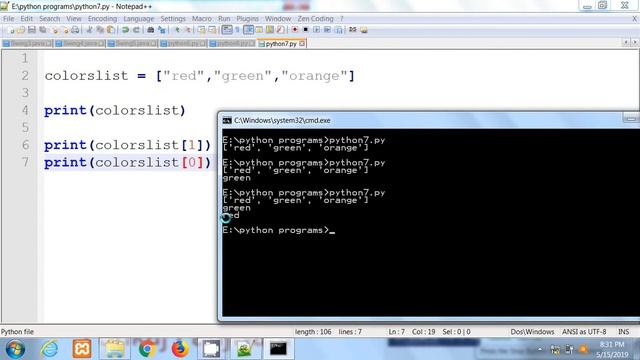Click the Zoom In toolbar icon

(x=177, y=30)
